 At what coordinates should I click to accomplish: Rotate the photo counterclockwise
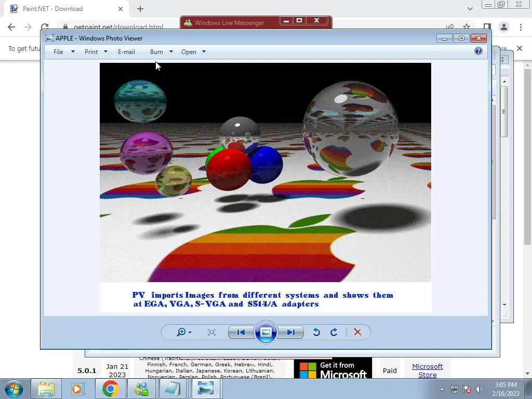[x=316, y=332]
